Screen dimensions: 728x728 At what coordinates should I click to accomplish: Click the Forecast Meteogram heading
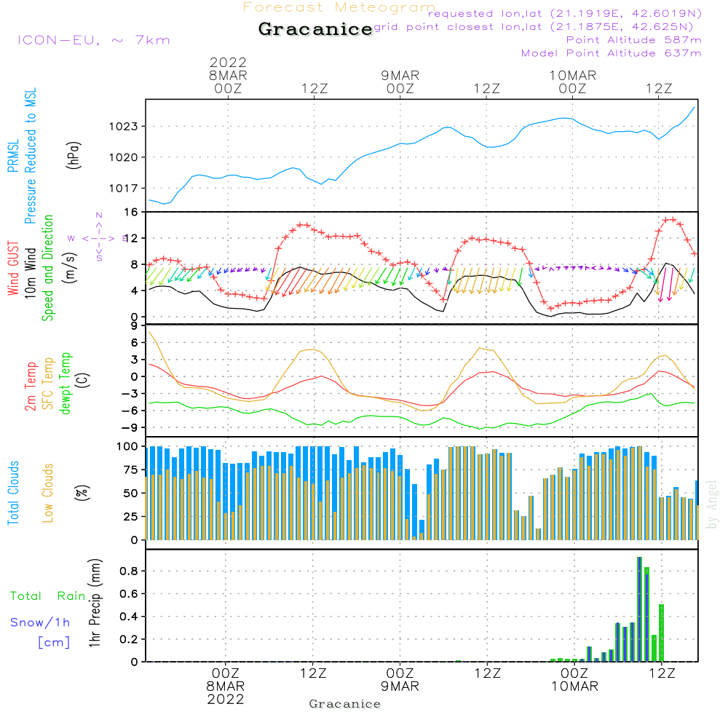pyautogui.click(x=339, y=7)
